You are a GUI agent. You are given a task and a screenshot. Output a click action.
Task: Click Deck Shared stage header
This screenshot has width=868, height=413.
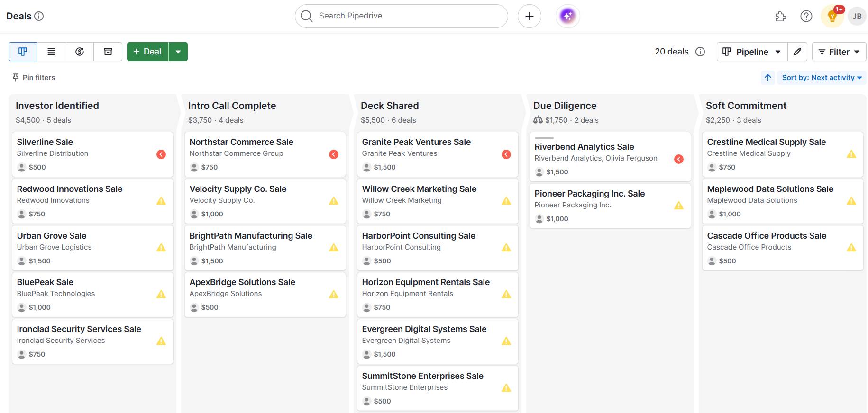tap(390, 106)
